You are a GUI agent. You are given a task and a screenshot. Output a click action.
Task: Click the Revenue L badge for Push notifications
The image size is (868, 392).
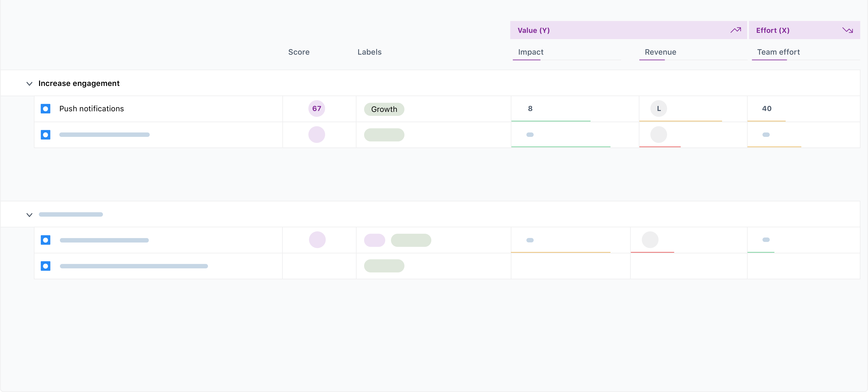[x=658, y=109]
